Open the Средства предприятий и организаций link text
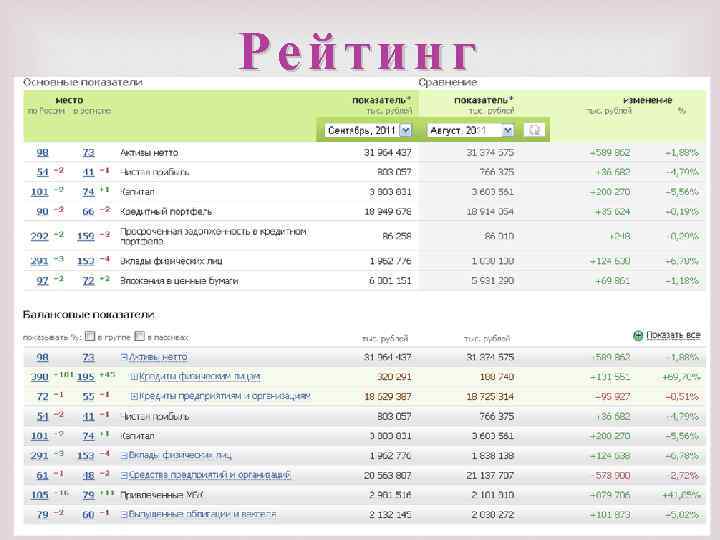This screenshot has width=720, height=540. pos(210,475)
